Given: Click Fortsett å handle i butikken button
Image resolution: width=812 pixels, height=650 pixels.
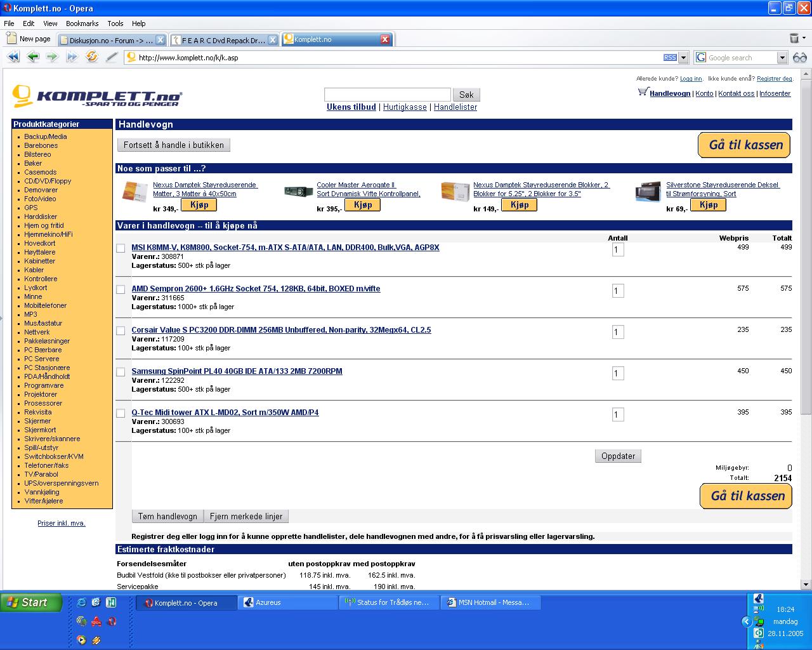Looking at the screenshot, I should 174,145.
